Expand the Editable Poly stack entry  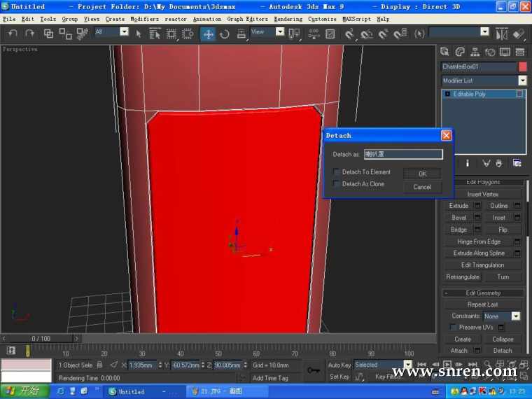tap(447, 94)
